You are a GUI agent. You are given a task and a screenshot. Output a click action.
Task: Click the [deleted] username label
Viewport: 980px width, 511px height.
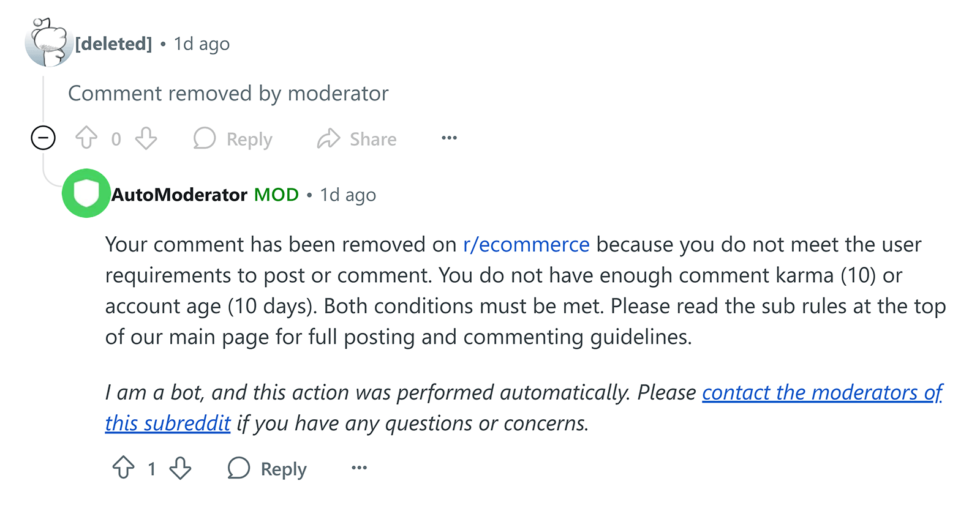114,43
